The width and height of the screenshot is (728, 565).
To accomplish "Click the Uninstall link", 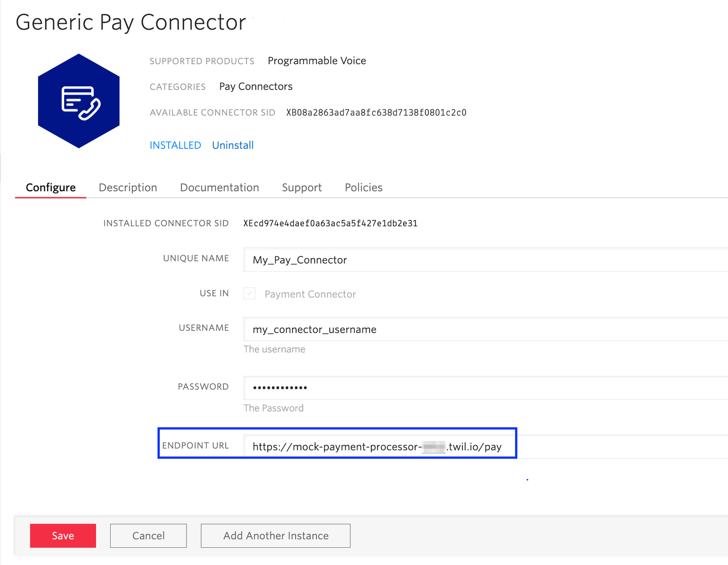I will click(233, 145).
